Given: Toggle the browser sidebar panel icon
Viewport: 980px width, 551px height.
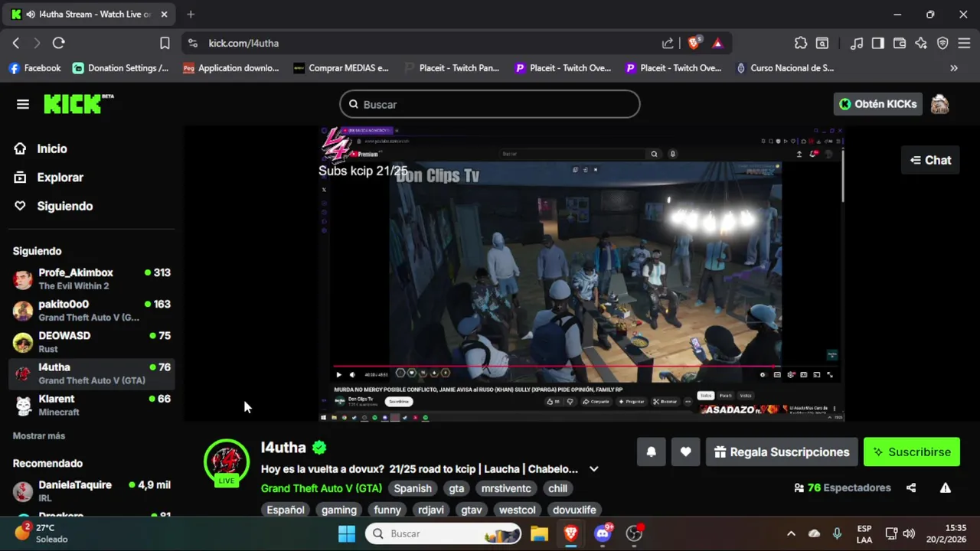Looking at the screenshot, I should [878, 44].
